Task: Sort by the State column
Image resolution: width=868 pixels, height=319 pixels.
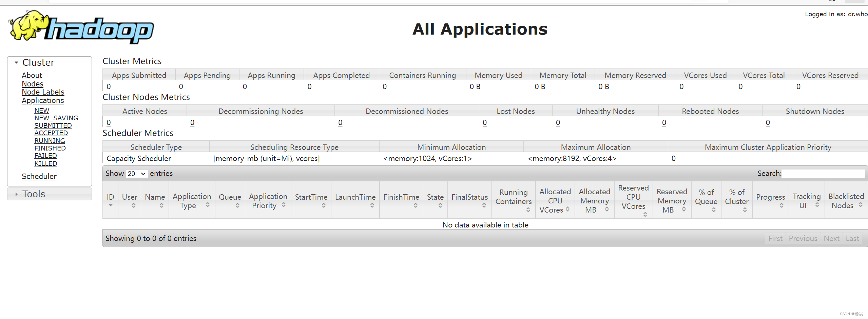Action: click(436, 200)
